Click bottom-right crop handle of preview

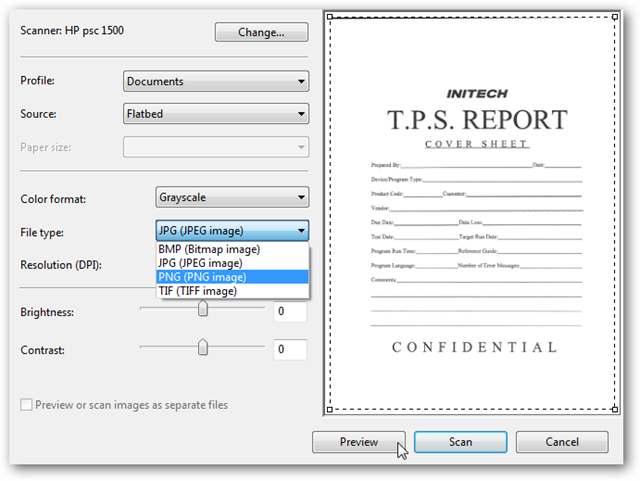coord(615,410)
